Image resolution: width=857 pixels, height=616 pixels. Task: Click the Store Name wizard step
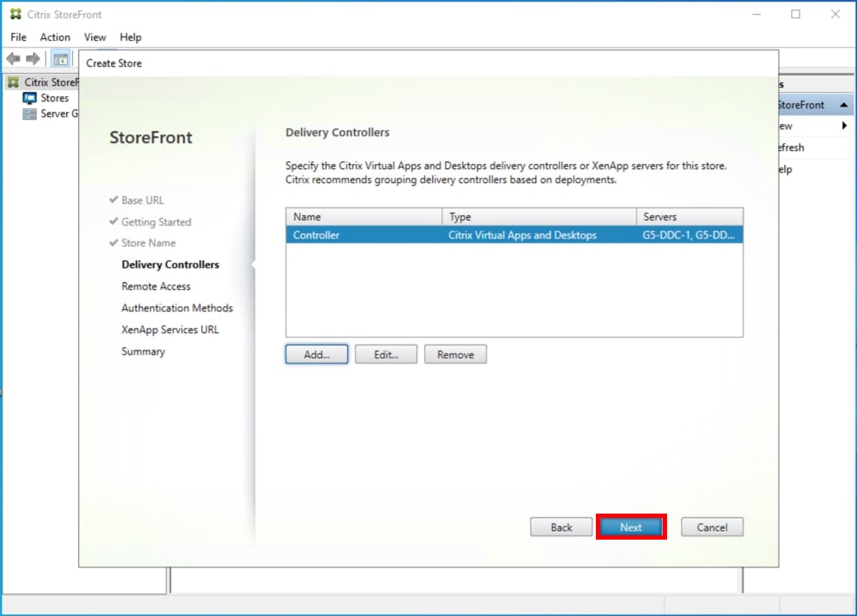148,243
